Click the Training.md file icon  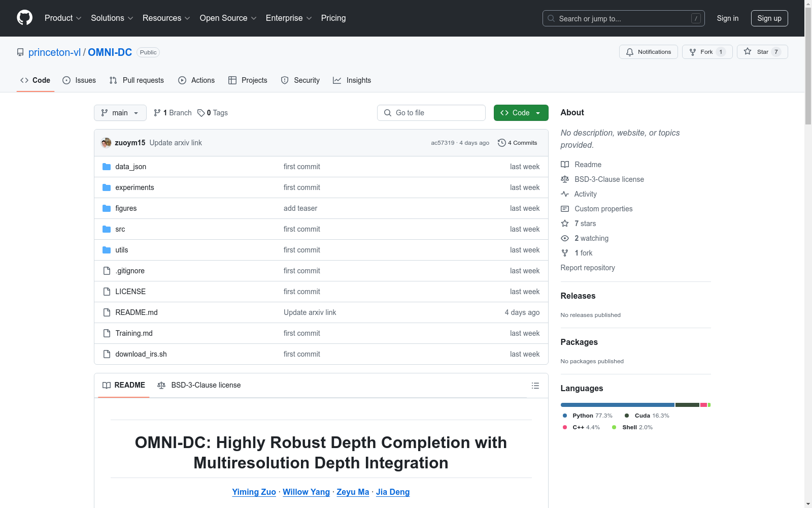pos(107,333)
